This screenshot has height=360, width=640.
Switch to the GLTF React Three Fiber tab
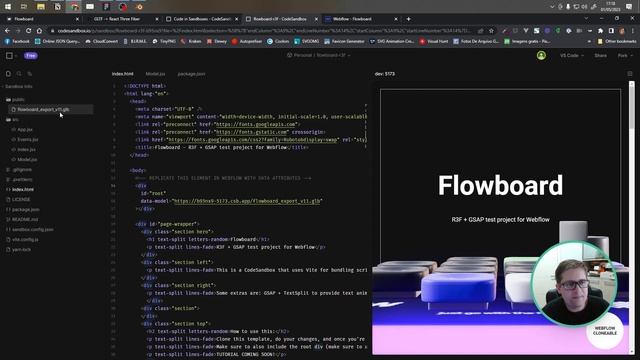point(121,19)
